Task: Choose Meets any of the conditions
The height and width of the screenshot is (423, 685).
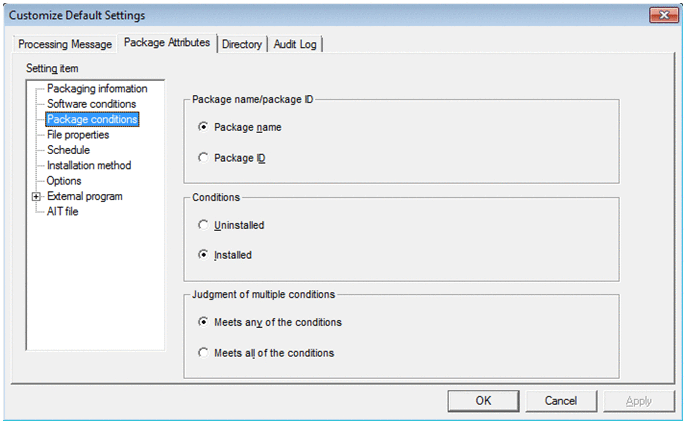Action: coord(204,322)
